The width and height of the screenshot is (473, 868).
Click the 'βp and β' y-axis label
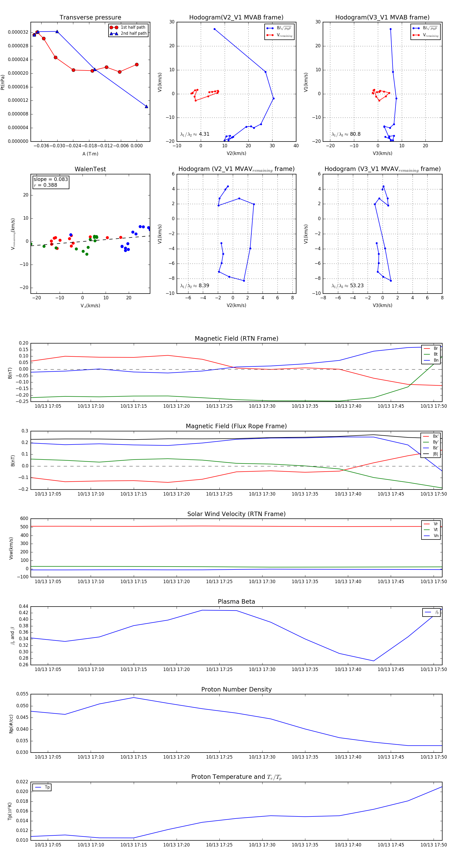pos(12,636)
